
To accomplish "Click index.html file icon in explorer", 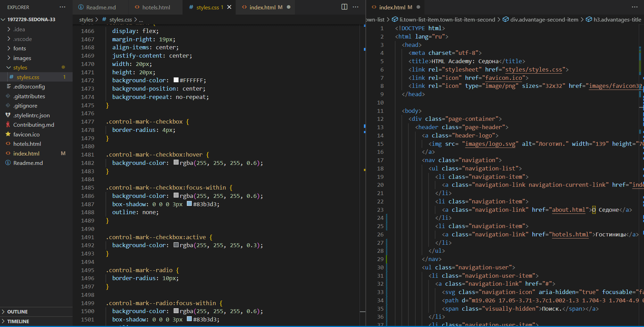I will [8, 153].
